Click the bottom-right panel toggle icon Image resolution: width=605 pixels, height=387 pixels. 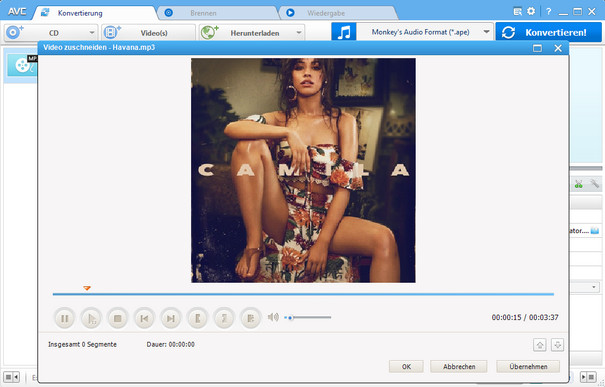coord(589,377)
